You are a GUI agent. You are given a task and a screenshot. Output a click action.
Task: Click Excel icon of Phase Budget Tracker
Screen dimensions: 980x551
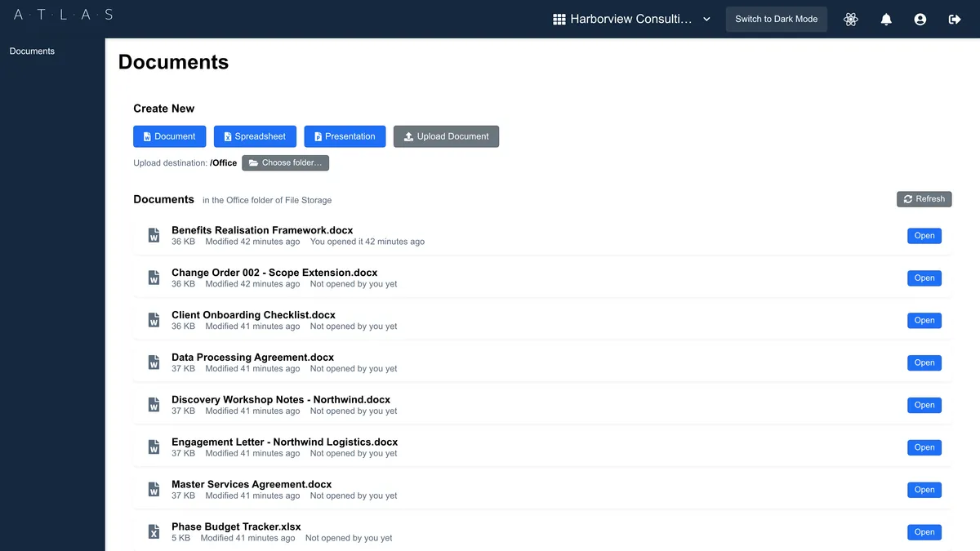tap(154, 532)
